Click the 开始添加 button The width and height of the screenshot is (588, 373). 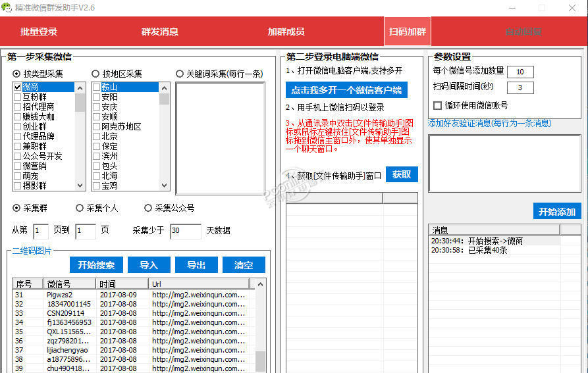coord(557,212)
